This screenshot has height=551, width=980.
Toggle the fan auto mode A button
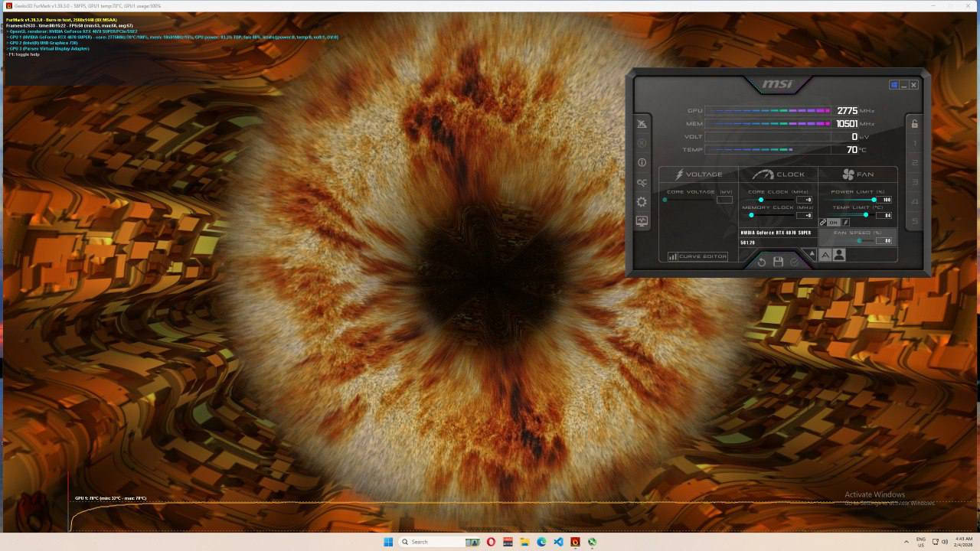tap(825, 256)
